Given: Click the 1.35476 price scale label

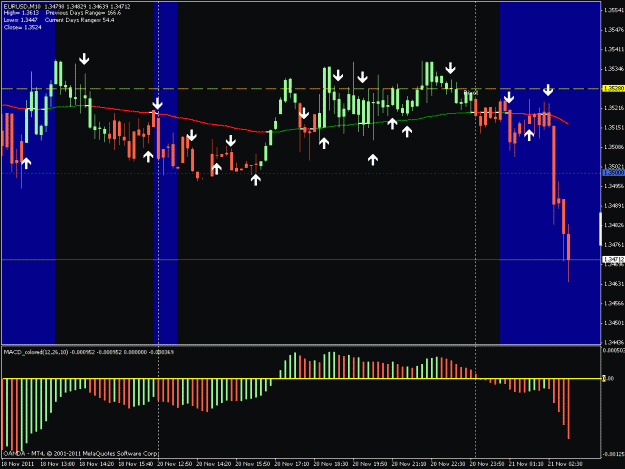Looking at the screenshot, I should tap(614, 30).
